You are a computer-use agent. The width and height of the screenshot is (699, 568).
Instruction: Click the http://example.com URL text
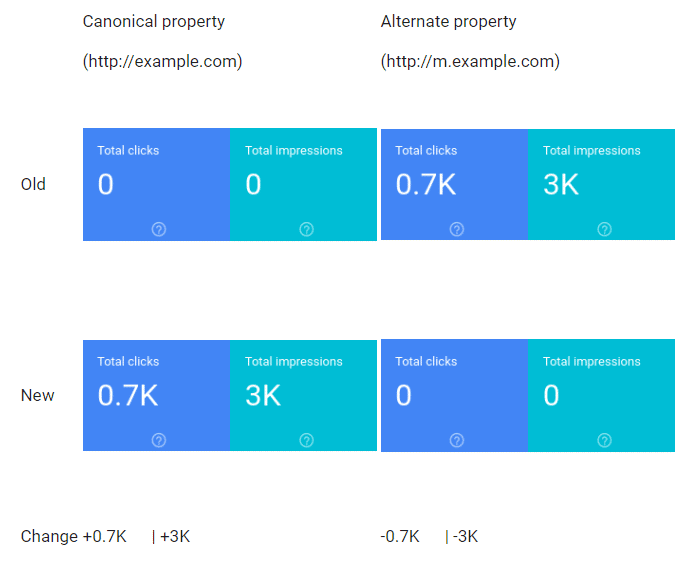(x=163, y=62)
